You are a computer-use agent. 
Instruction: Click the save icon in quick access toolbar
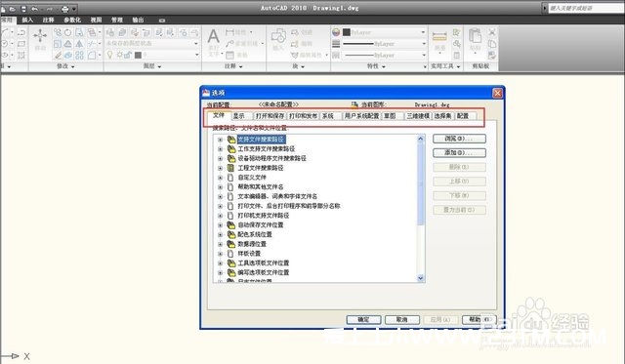pyautogui.click(x=23, y=9)
